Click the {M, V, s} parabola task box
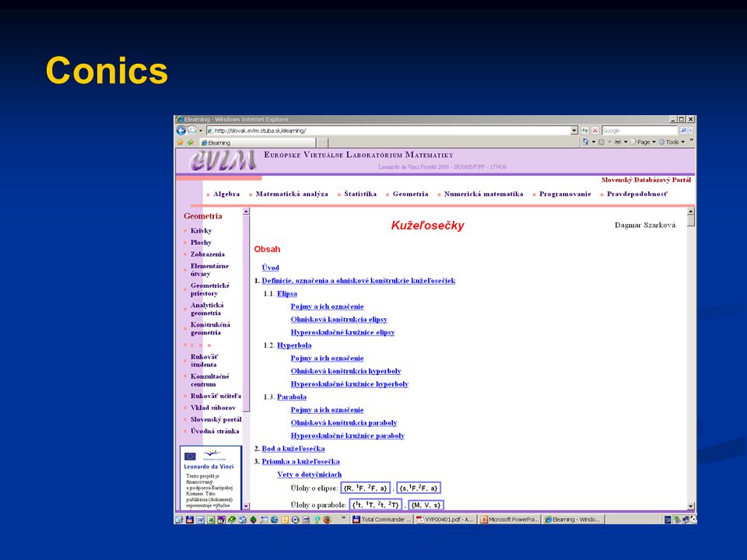The height and width of the screenshot is (560, 747). 426,505
